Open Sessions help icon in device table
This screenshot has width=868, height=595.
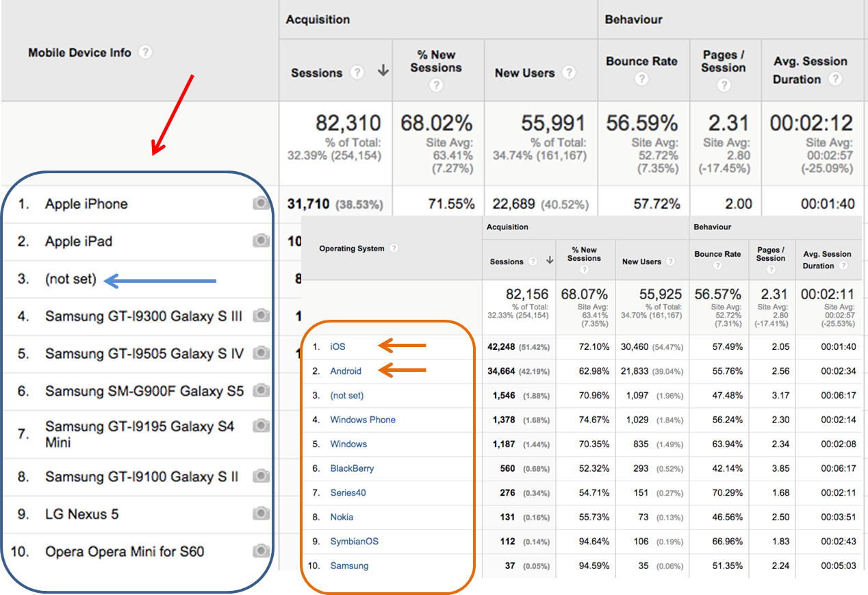(357, 73)
